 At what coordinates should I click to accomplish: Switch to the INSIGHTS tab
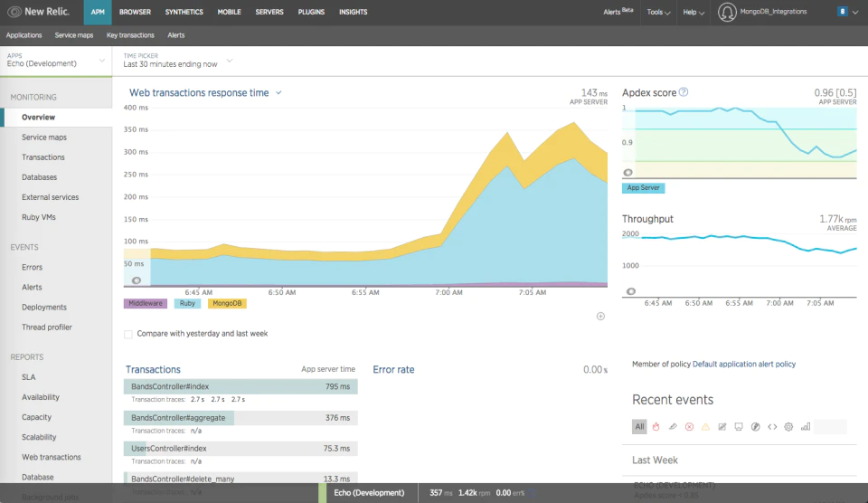coord(354,12)
